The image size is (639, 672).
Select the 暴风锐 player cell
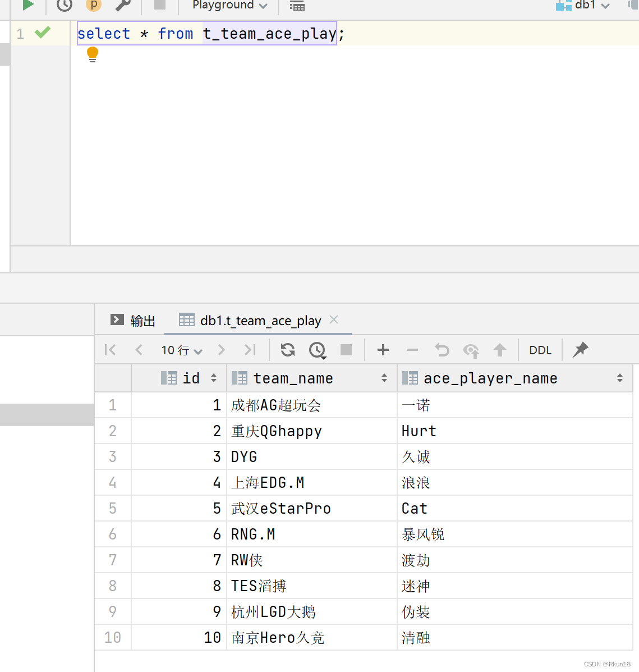515,534
